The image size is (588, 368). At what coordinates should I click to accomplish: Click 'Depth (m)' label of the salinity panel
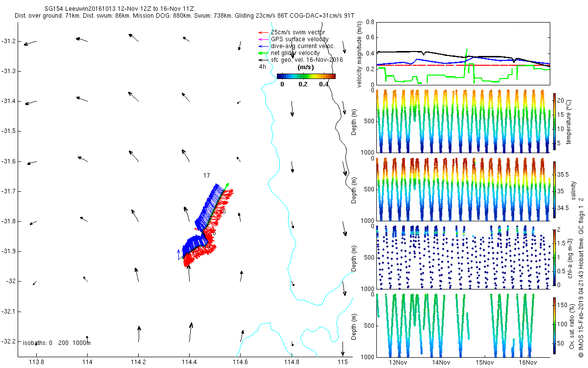coord(354,189)
